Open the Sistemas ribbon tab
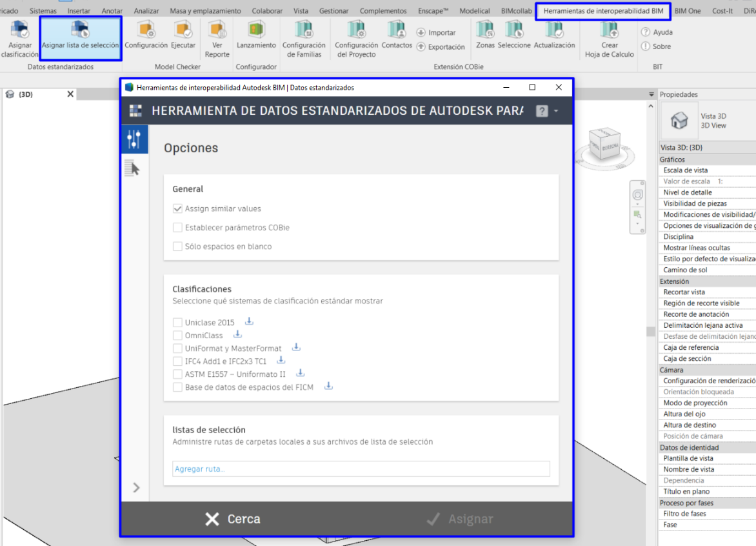 [43, 10]
